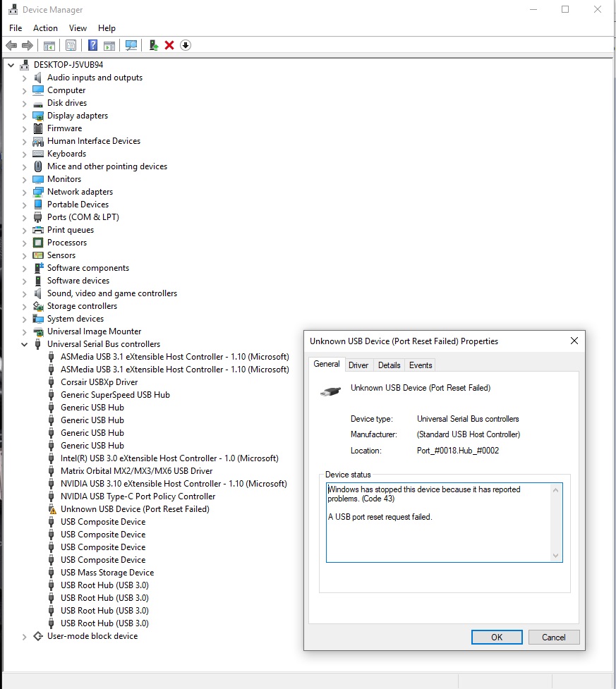The height and width of the screenshot is (689, 616).
Task: Collapse the Universal Serial Bus controllers node
Action: point(25,344)
